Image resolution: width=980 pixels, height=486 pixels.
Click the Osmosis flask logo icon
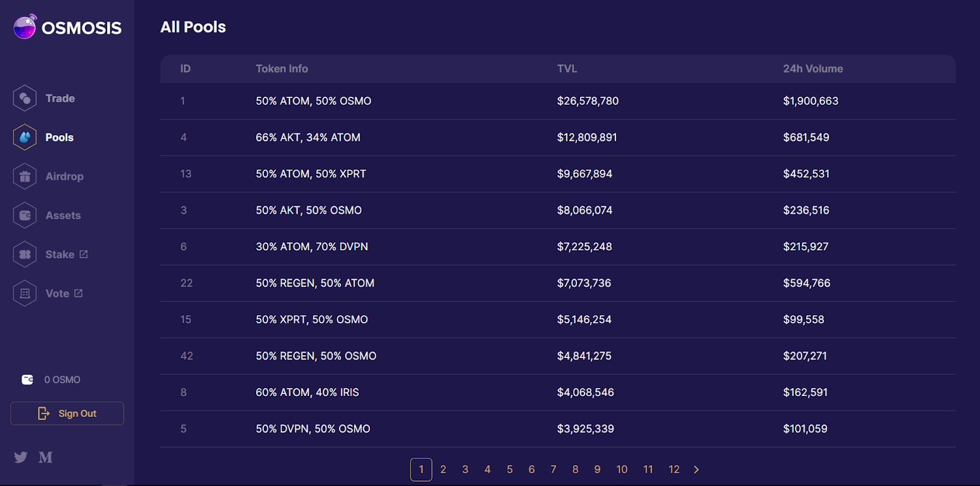(25, 27)
